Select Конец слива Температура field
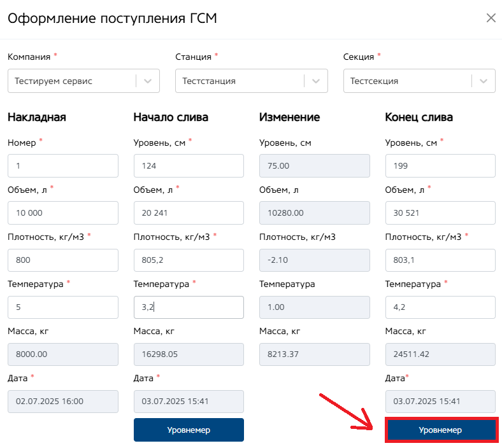This screenshot has width=502, height=448. click(440, 307)
